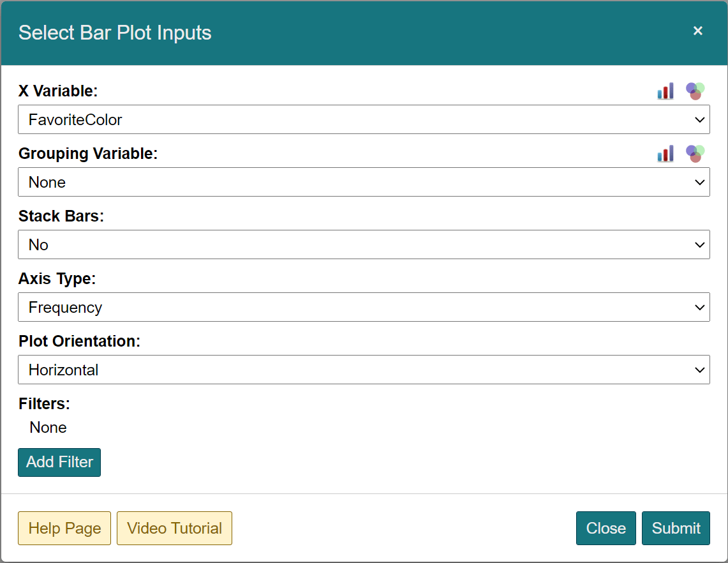Click the "Stack Bars:" label text
This screenshot has width=728, height=563.
tap(61, 216)
